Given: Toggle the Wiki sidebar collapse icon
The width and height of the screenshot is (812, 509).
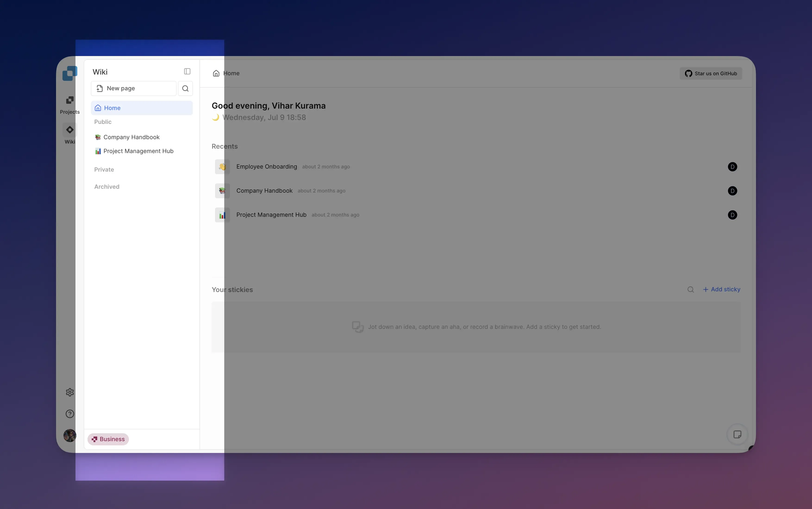Looking at the screenshot, I should coord(187,71).
